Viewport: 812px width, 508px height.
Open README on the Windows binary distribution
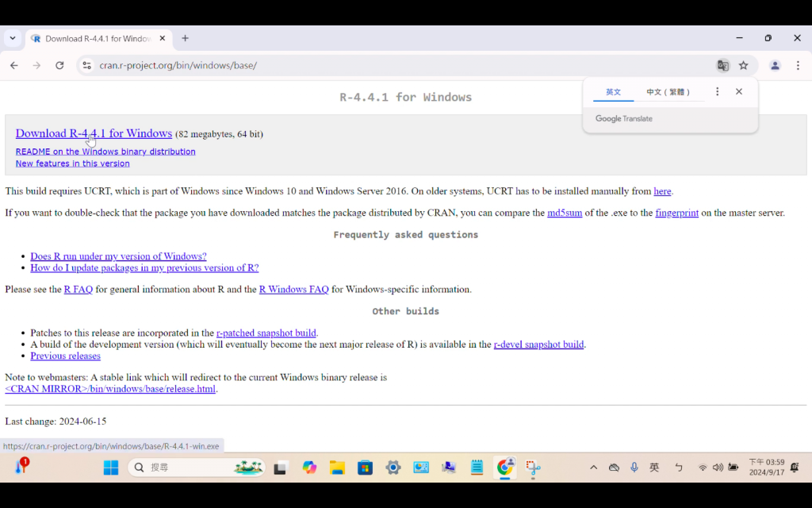[105, 152]
